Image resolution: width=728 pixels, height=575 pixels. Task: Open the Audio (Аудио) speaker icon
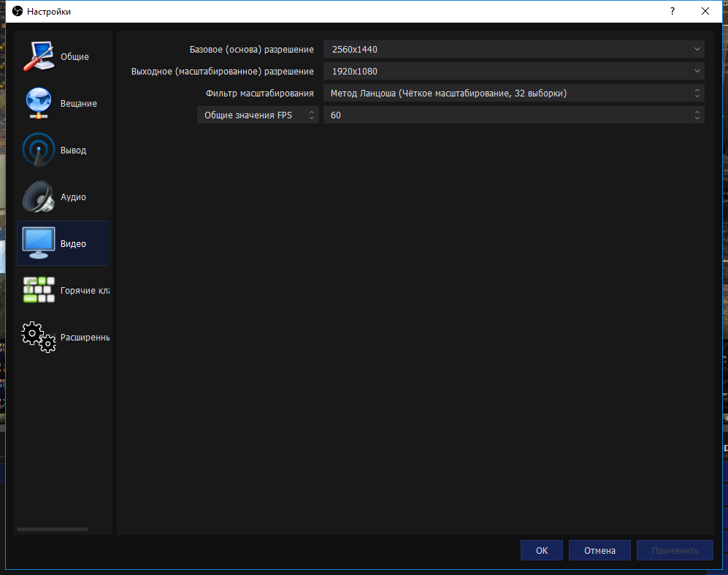click(x=38, y=197)
